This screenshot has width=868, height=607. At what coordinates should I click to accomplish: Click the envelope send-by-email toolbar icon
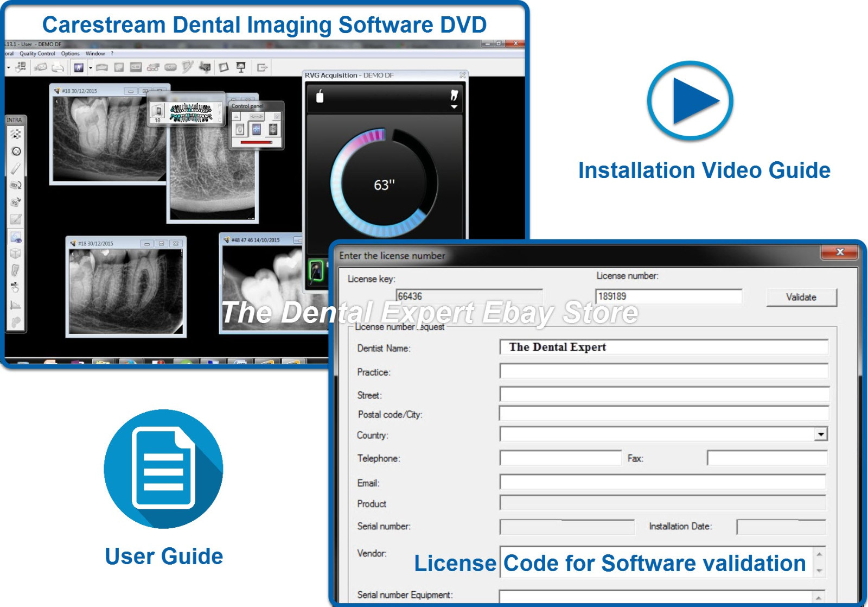tap(41, 67)
